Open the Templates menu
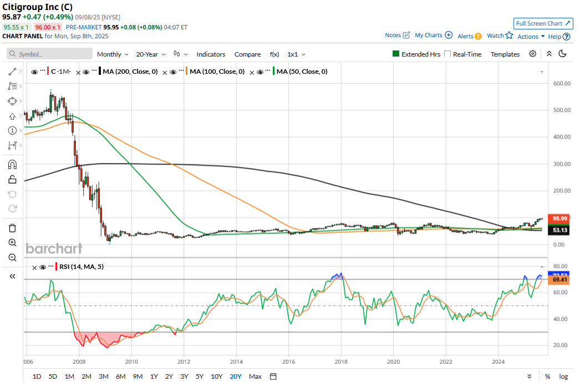 (505, 54)
